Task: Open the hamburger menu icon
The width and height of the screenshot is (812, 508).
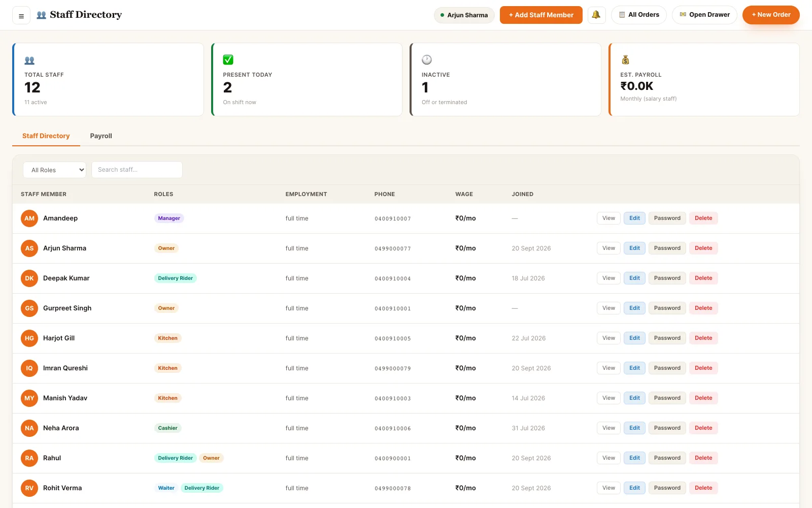Action: point(21,16)
